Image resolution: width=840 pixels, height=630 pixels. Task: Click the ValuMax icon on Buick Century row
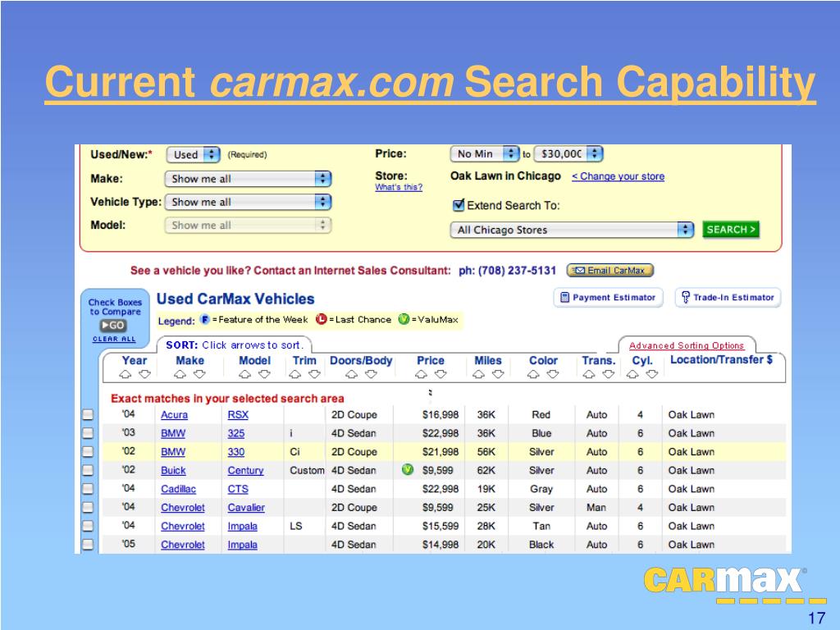408,470
